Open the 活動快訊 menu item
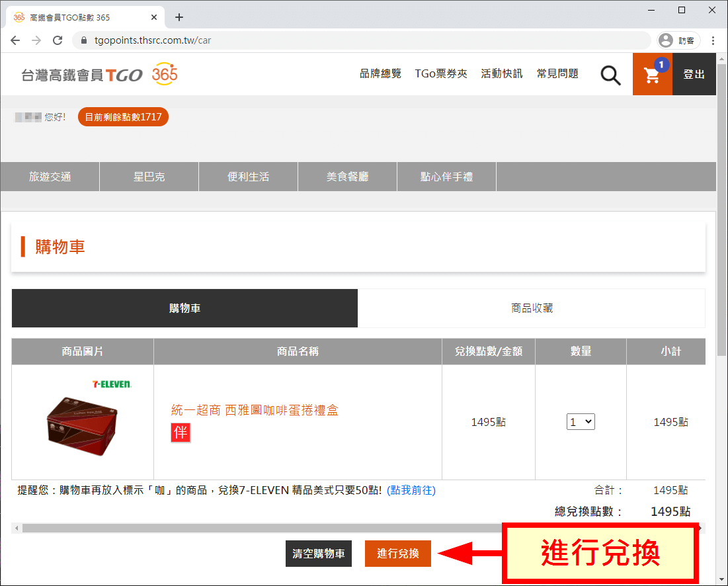 click(501, 73)
